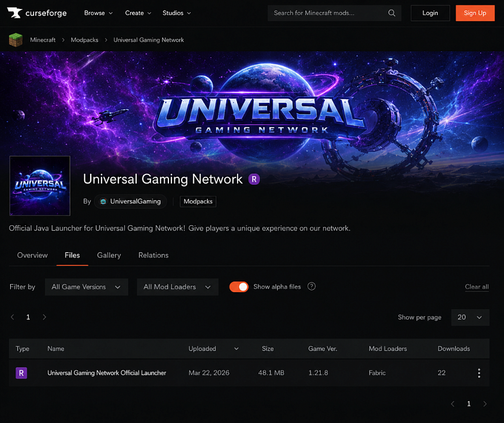Open the All Game Versions dropdown
Viewport: 504px width, 423px height.
87,287
